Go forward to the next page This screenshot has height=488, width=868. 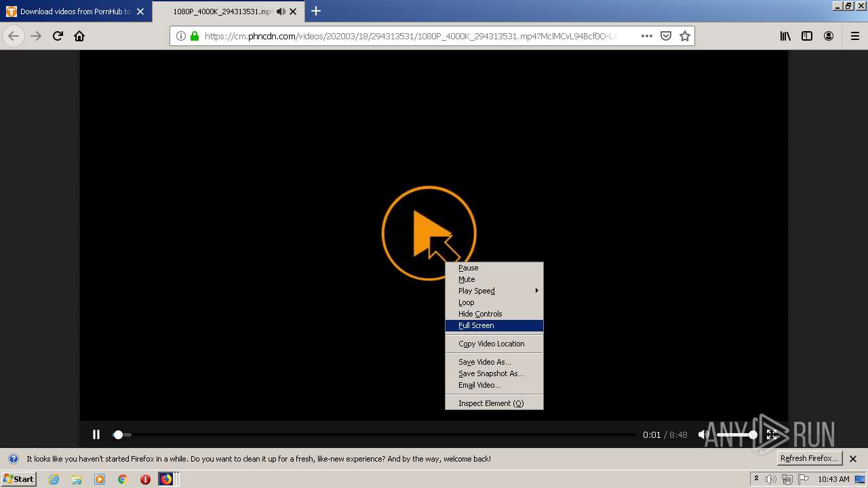click(x=36, y=36)
